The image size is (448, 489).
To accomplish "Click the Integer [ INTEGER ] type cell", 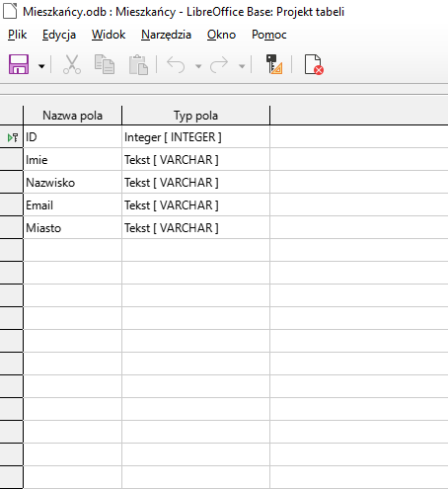I will pos(195,137).
